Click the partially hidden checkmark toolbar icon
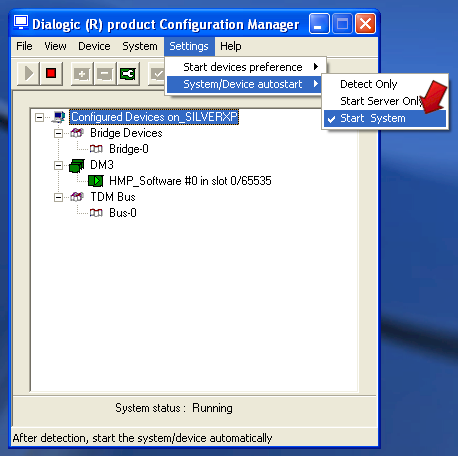This screenshot has height=456, width=458. 157,74
